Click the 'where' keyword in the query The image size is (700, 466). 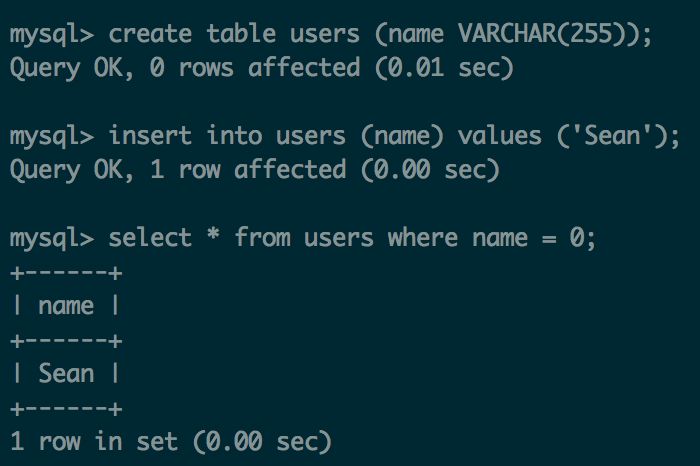(x=422, y=237)
